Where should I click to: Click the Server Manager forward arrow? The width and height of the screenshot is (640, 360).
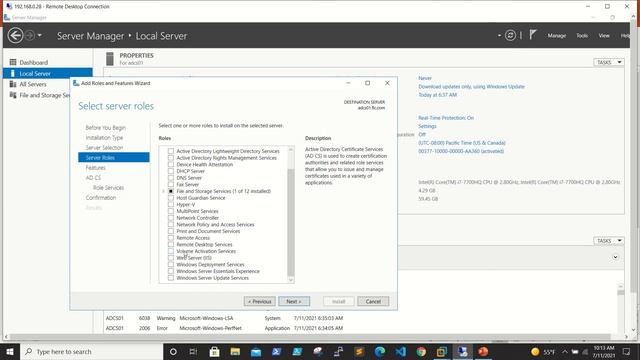pos(29,36)
